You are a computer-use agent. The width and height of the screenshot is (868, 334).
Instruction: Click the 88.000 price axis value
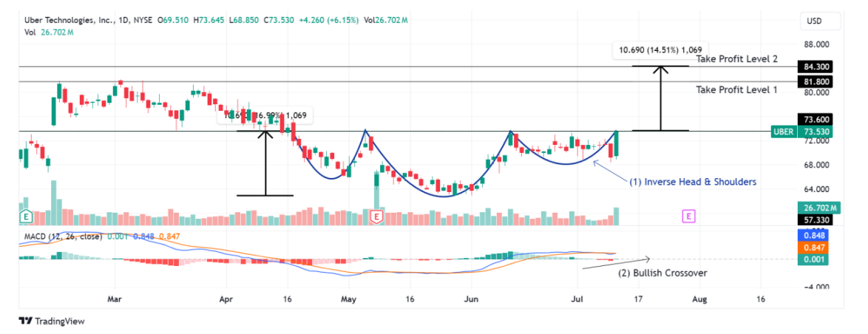point(816,45)
